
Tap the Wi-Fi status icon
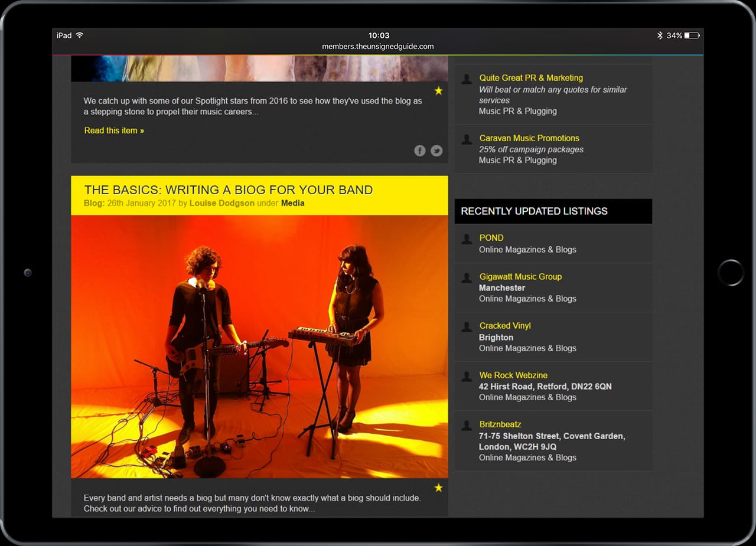point(80,35)
